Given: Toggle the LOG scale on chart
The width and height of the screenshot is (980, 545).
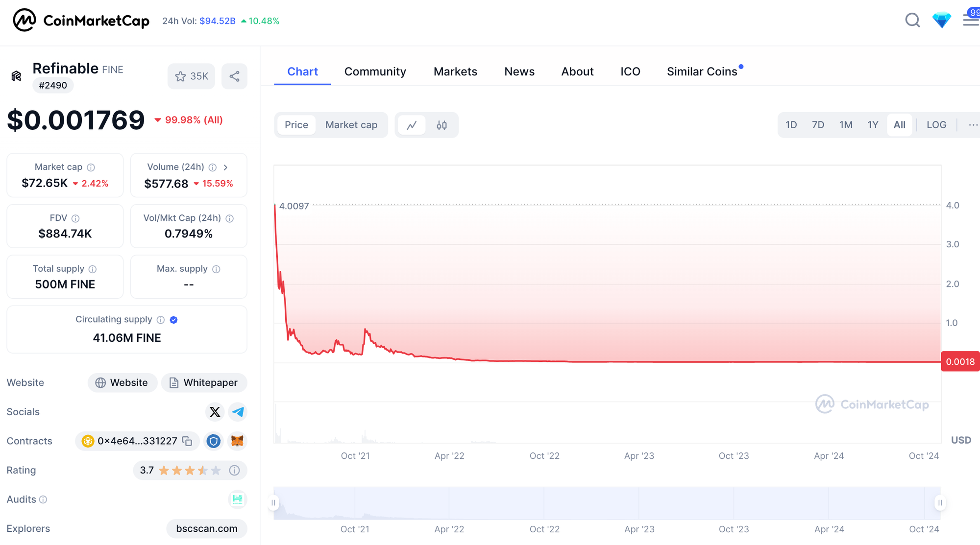Looking at the screenshot, I should tap(936, 125).
